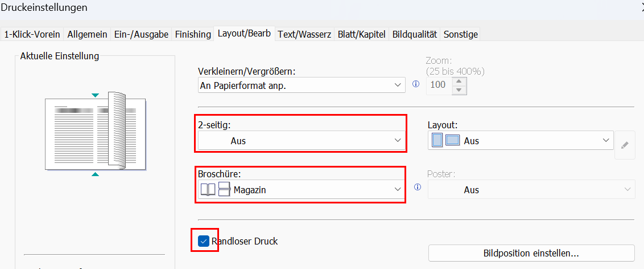Click the Bildposition einstellen button
The image size is (644, 269).
pyautogui.click(x=531, y=253)
